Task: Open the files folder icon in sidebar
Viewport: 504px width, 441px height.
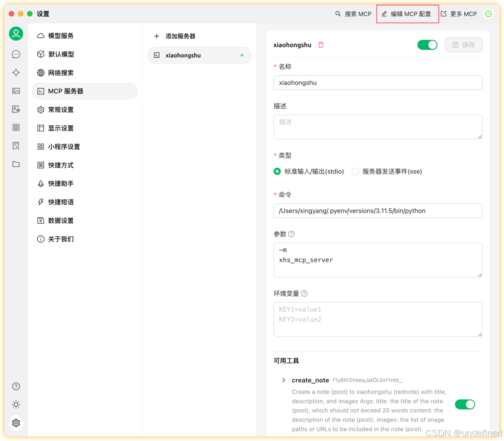Action: [16, 164]
